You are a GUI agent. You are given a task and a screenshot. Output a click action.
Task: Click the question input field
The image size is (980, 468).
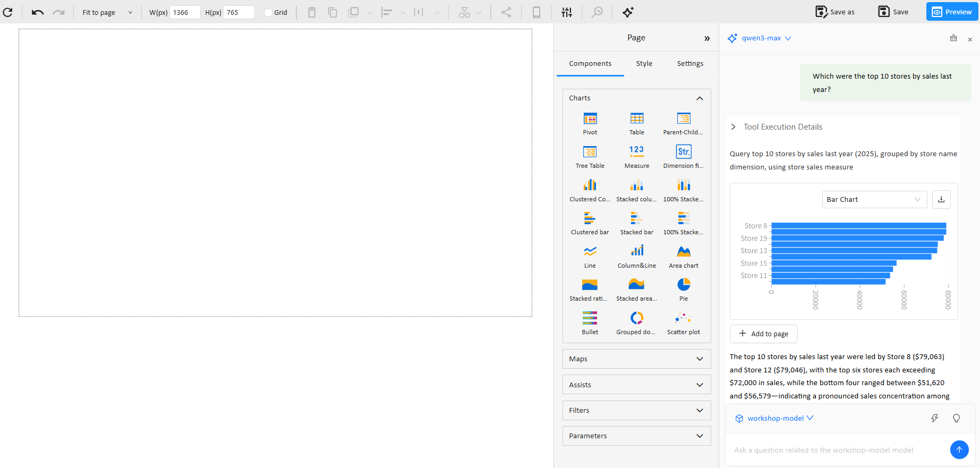pos(837,450)
